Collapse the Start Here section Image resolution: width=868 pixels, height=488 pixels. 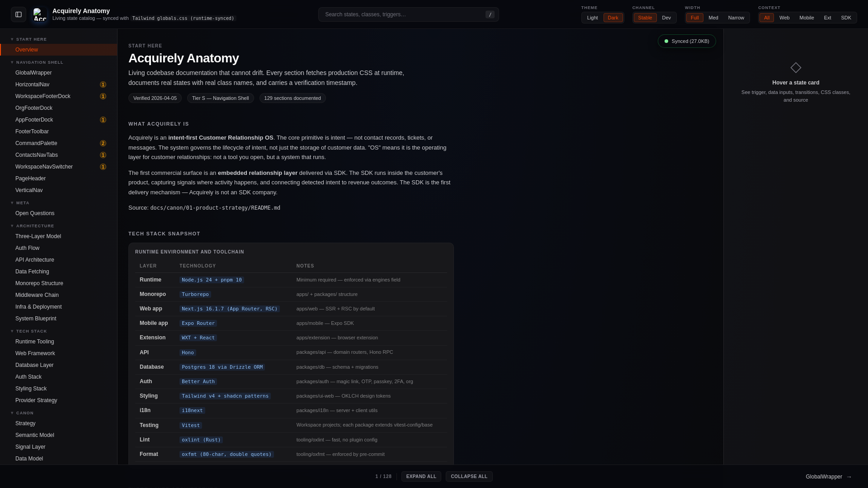29,39
